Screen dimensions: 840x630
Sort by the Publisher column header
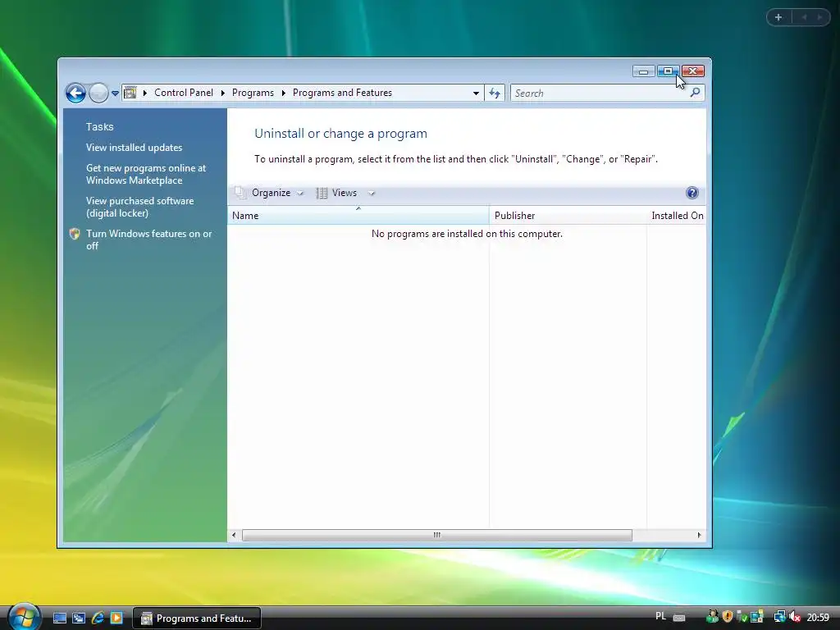(568, 216)
